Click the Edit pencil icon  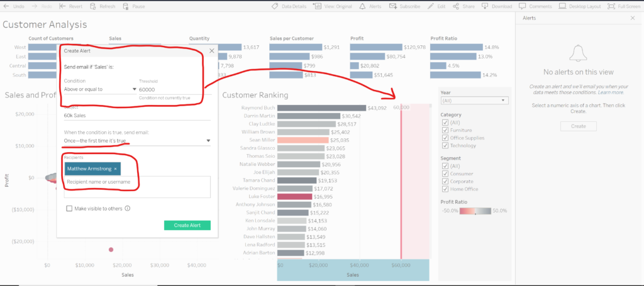(430, 6)
